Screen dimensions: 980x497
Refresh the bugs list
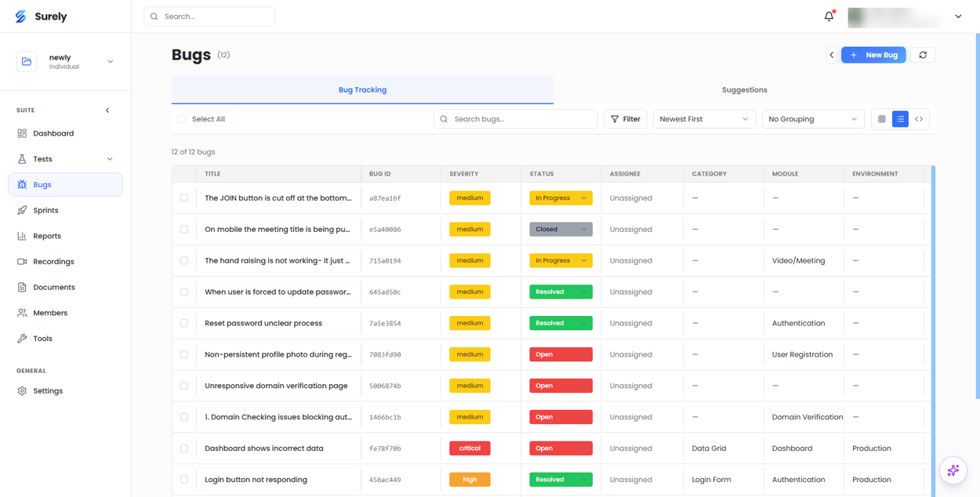tap(923, 55)
